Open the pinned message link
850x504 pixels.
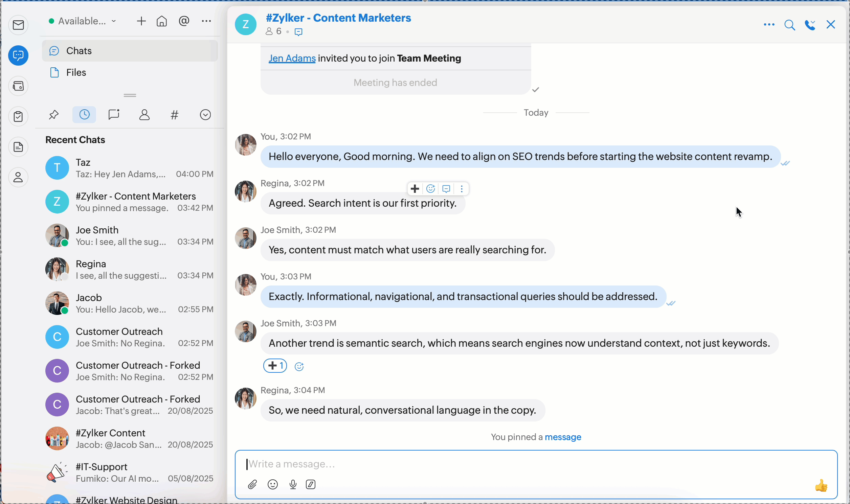click(563, 437)
